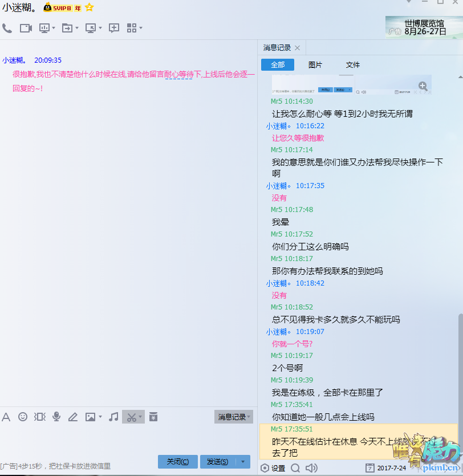The height and width of the screenshot is (476, 463).
Task: Expand the send button options arrow
Action: [244, 461]
